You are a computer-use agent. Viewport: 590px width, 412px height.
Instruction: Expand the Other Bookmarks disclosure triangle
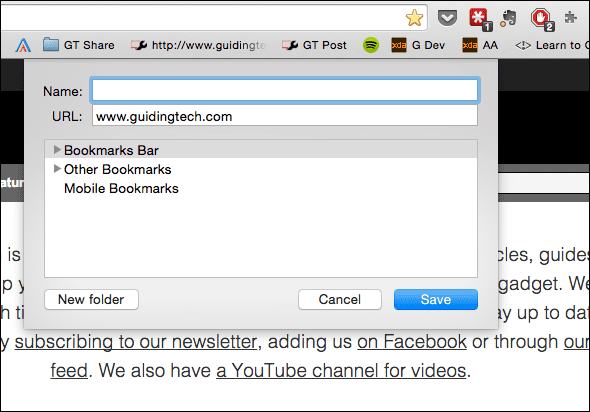pos(57,169)
